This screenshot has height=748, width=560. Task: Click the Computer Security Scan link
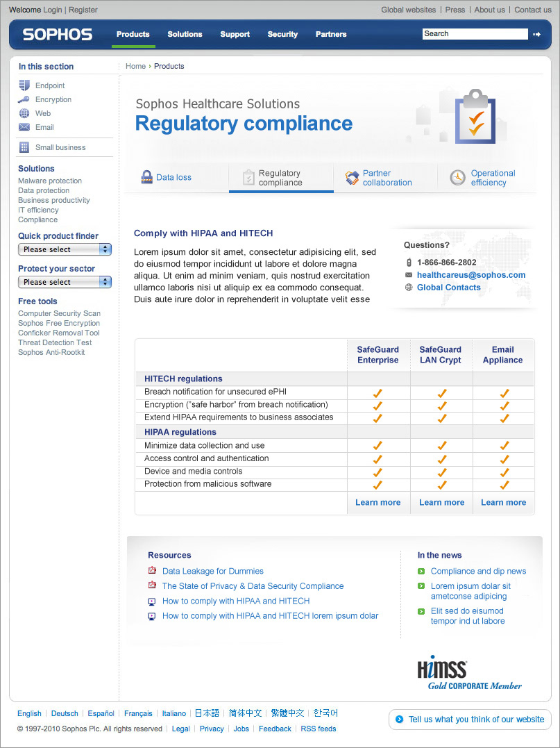pyautogui.click(x=60, y=313)
